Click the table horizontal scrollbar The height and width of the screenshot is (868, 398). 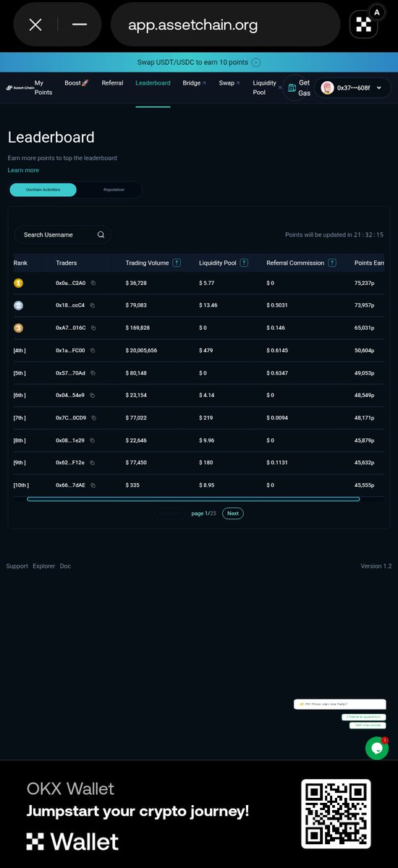(193, 499)
